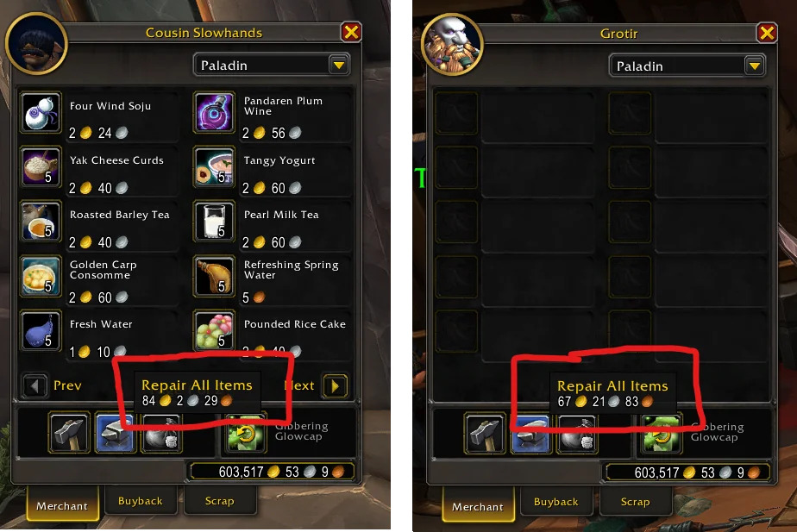Open Paladin filter dropdown in Cousin Slowhands window

[272, 65]
